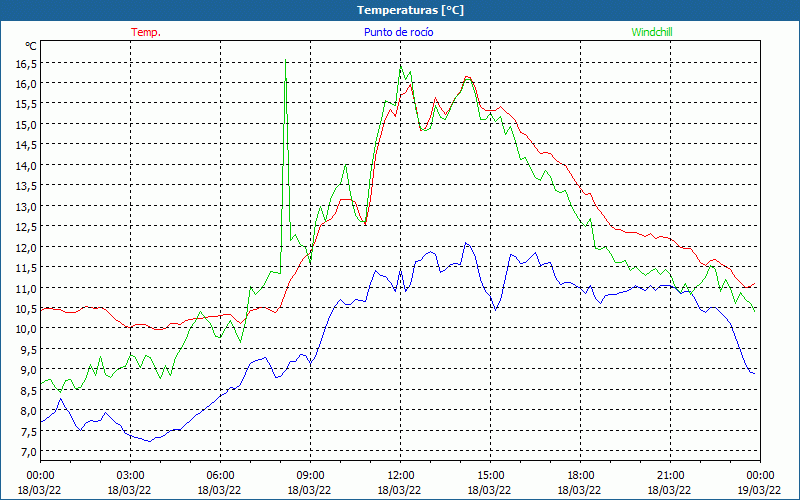800x500 pixels.
Task: Click the 13,5 y-axis value
Action: pyautogui.click(x=27, y=186)
